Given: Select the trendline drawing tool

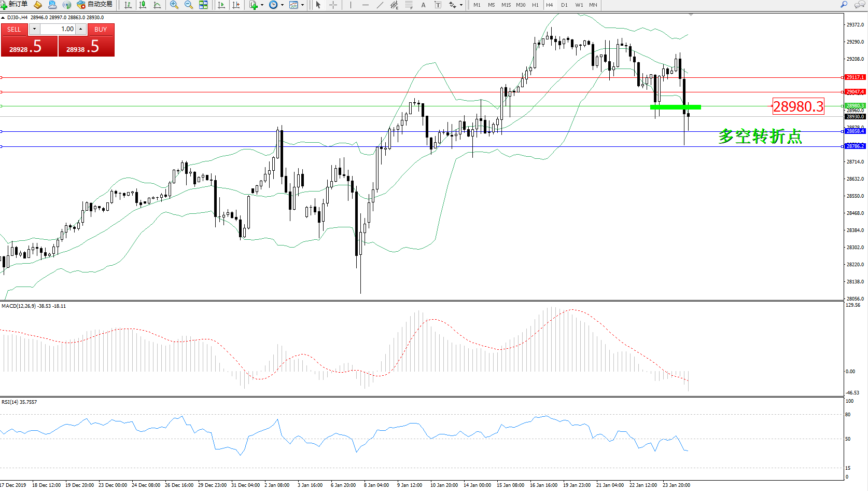Looking at the screenshot, I should click(x=380, y=5).
